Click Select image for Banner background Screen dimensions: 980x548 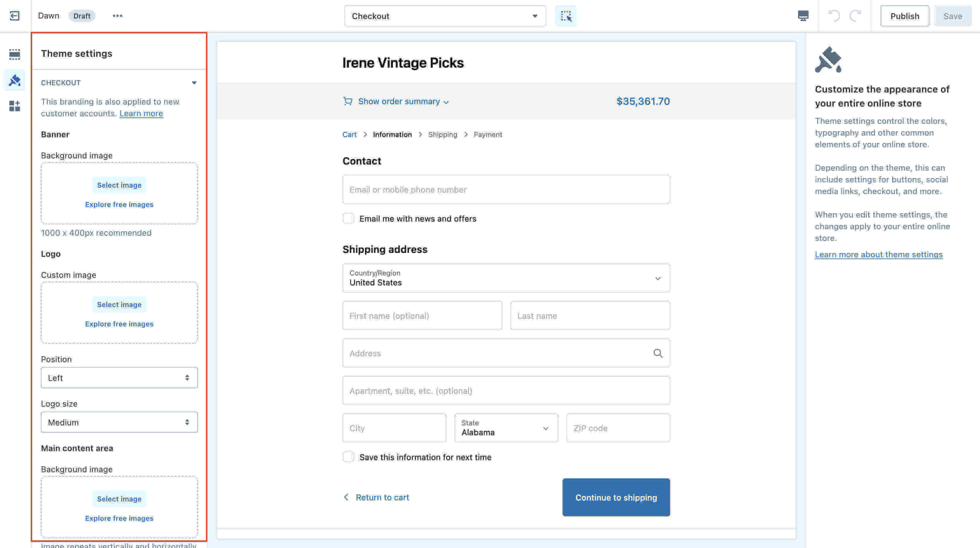tap(119, 185)
